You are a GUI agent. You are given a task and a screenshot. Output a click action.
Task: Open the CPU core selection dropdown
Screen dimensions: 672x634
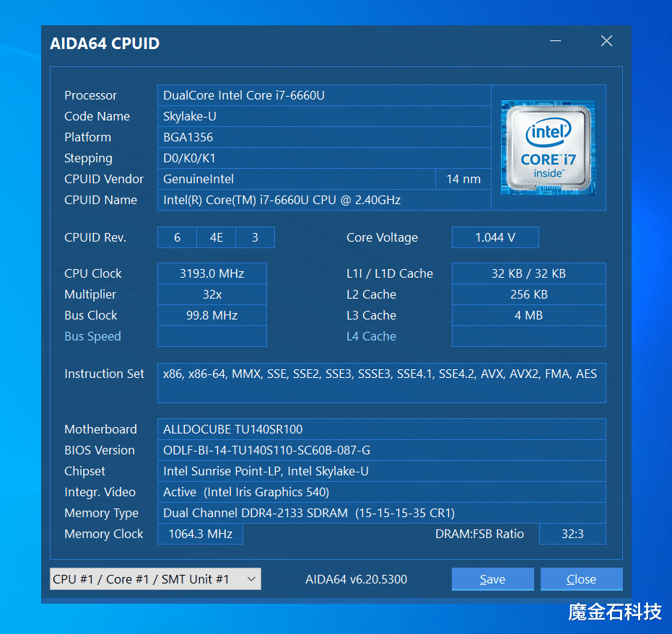[x=155, y=578]
